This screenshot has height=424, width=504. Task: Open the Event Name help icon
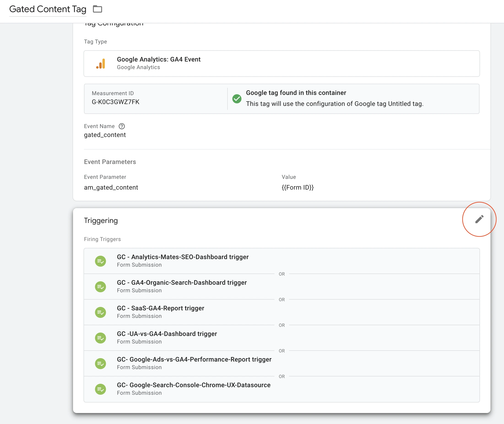point(122,126)
